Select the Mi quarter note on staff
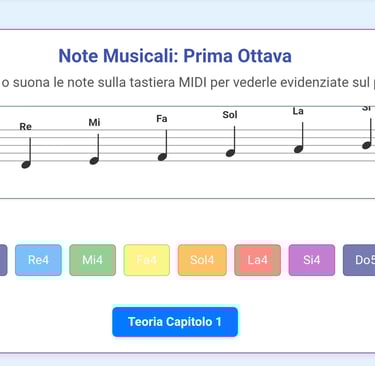 coord(95,149)
